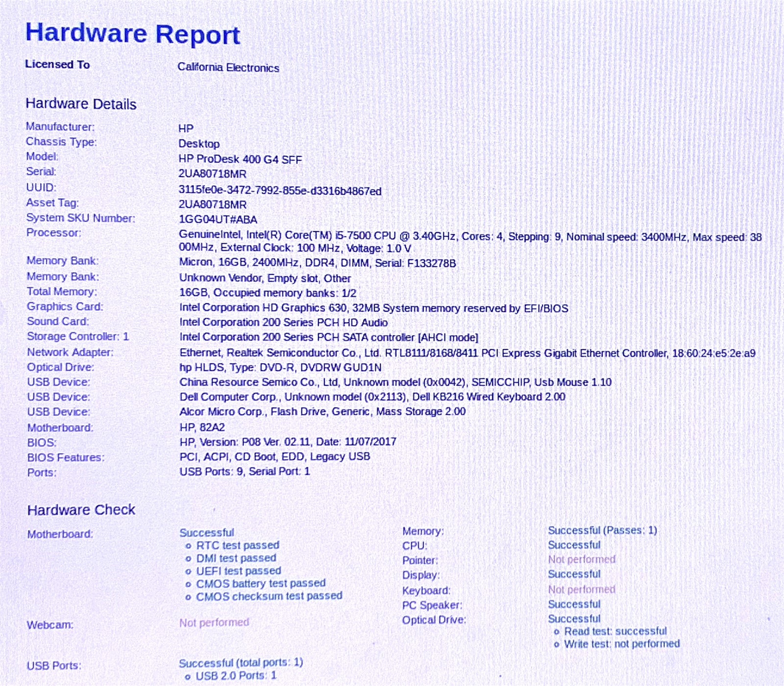Select the USB 2.0 Ports: 1 item
The width and height of the screenshot is (784, 686).
pyautogui.click(x=236, y=676)
